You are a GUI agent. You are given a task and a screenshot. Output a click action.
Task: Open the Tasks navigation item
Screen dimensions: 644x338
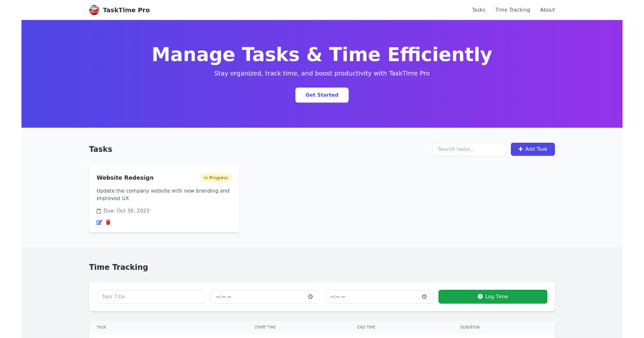click(x=478, y=10)
